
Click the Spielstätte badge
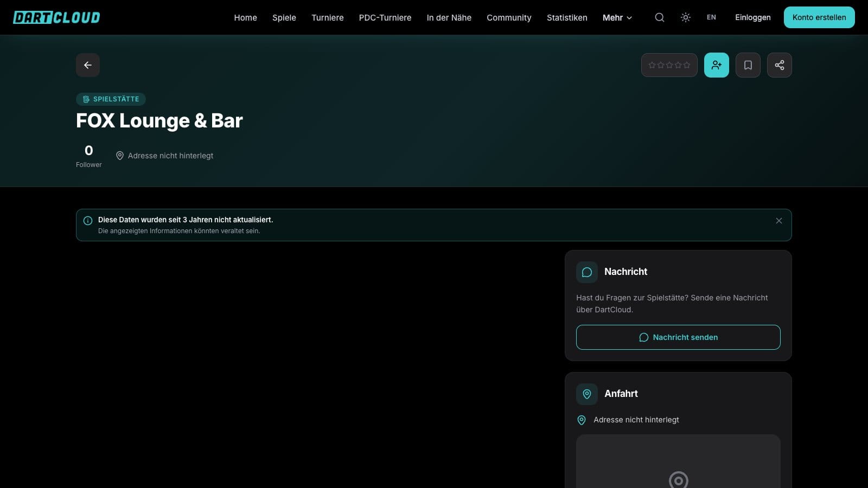[x=111, y=99]
